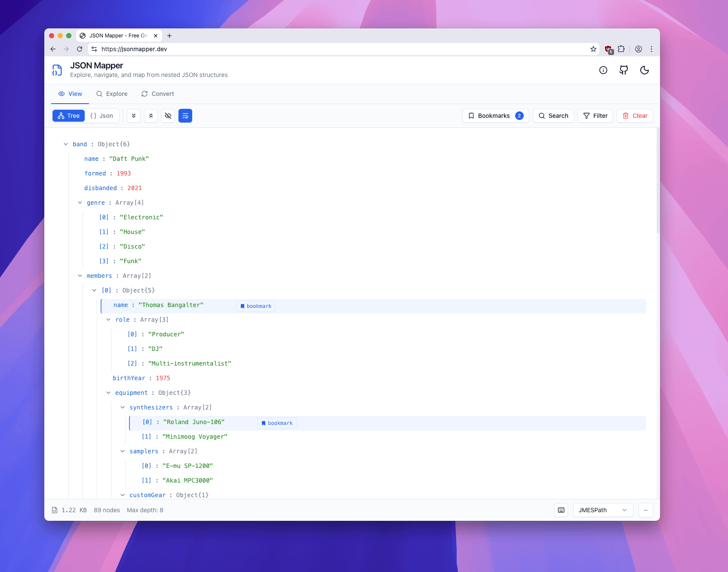This screenshot has width=728, height=572.
Task: Open the Bookmarks panel
Action: point(495,116)
